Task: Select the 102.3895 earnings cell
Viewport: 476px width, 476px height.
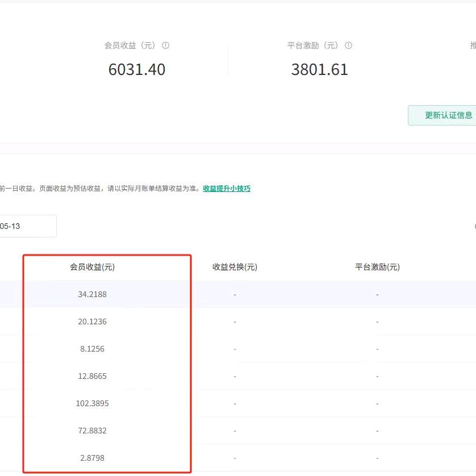Action: (x=92, y=403)
